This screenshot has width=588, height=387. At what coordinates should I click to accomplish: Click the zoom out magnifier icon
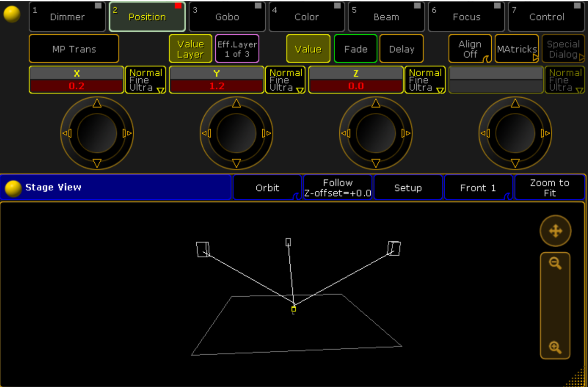coord(555,263)
